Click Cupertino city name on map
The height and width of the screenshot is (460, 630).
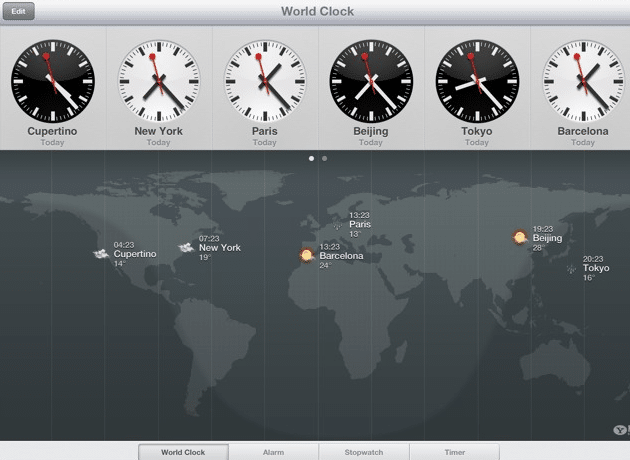click(x=135, y=254)
